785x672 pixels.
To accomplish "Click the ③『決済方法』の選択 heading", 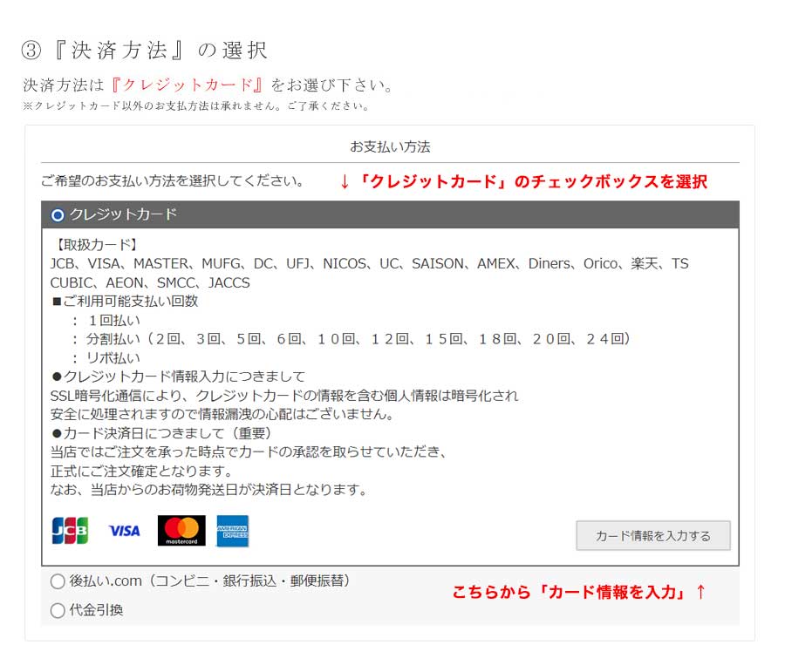I will [x=144, y=51].
